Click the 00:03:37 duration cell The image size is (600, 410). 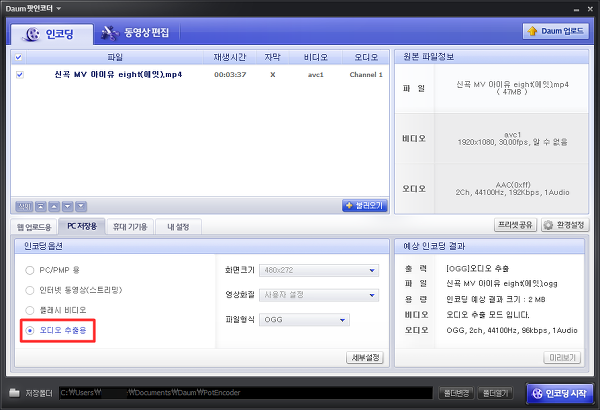(x=230, y=75)
